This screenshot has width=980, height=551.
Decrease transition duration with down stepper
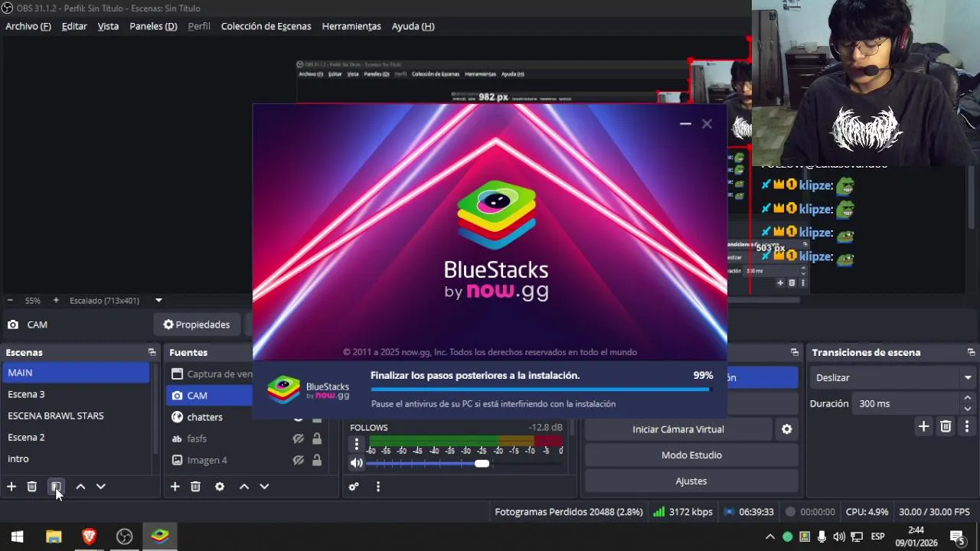pos(967,409)
